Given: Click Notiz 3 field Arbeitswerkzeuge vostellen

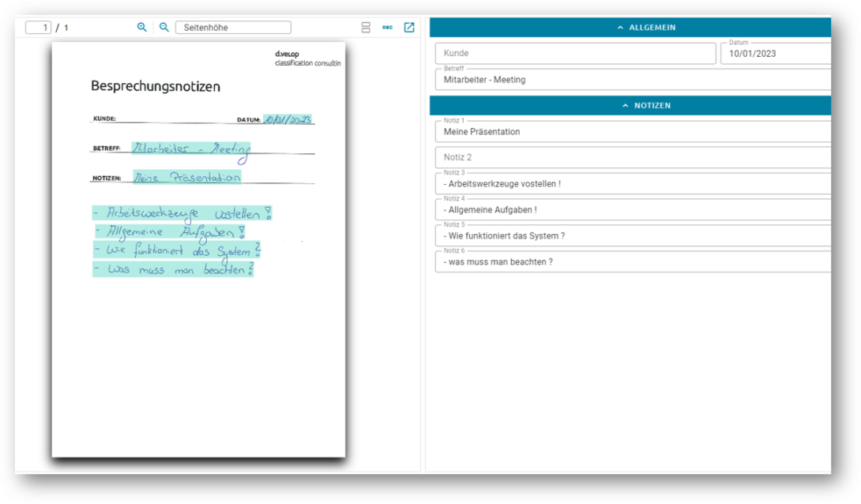Looking at the screenshot, I should (x=634, y=183).
